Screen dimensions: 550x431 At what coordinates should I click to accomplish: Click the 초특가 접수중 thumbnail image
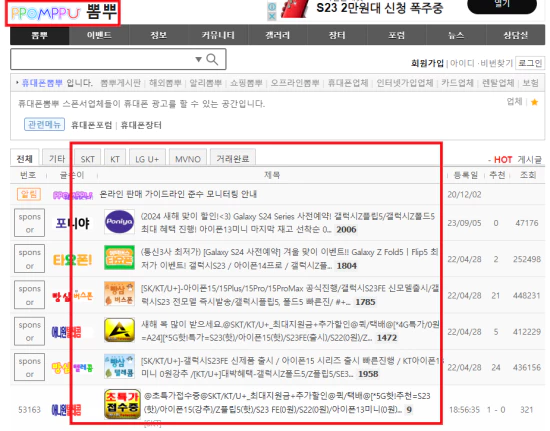tap(122, 404)
